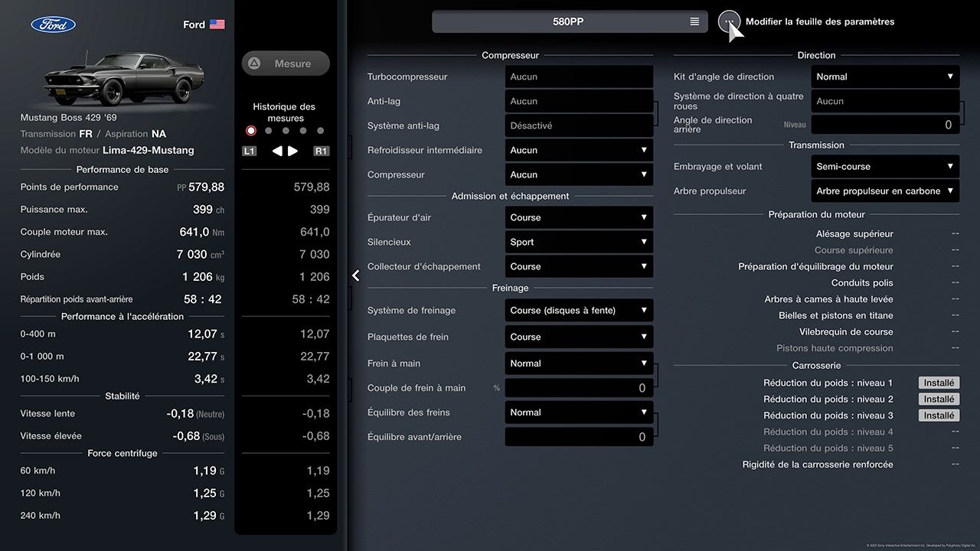Click the United States flag icon

point(217,24)
